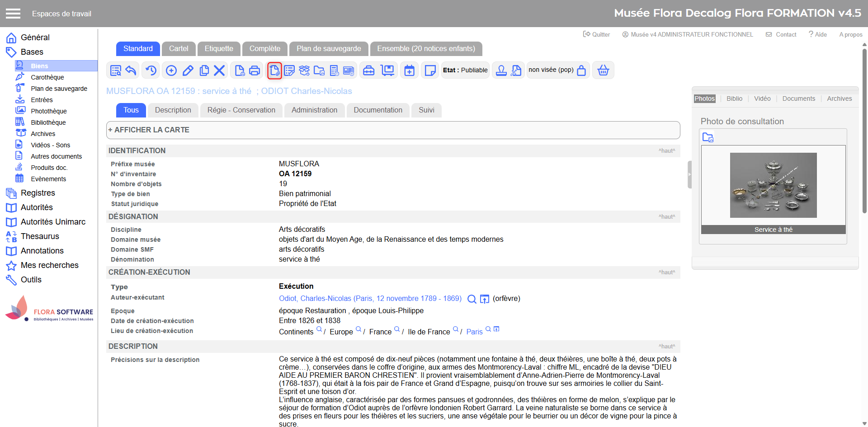868x427 pixels.
Task: Click the padlock icon beside non visée
Action: (x=581, y=70)
